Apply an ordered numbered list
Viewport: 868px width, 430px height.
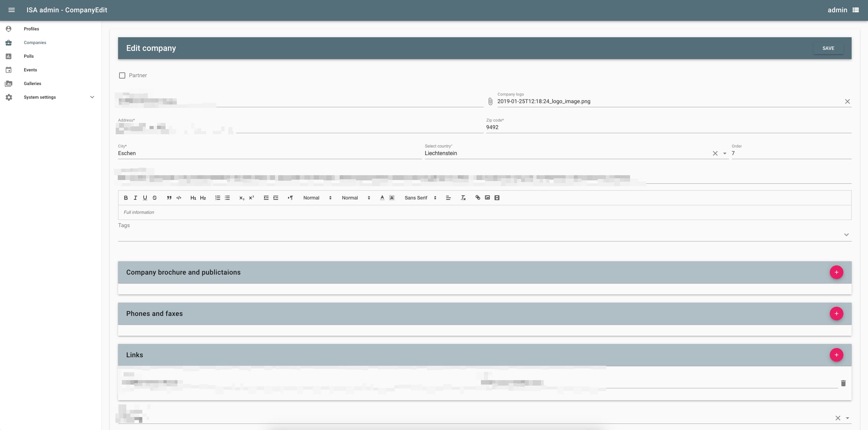(217, 198)
